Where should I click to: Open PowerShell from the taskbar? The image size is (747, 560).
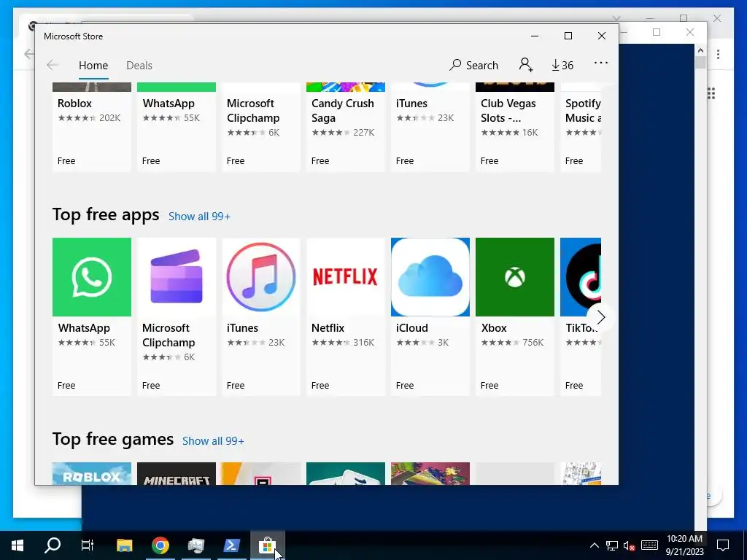point(231,545)
